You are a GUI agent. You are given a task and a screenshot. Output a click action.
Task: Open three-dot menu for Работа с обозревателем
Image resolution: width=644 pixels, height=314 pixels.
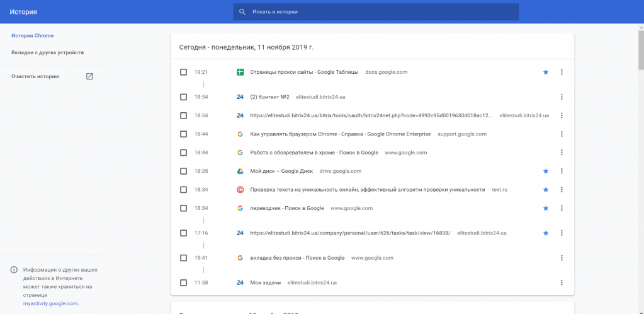pyautogui.click(x=562, y=153)
